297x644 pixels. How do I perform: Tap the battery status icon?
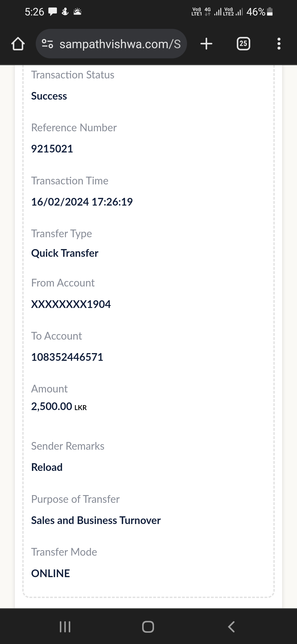click(x=270, y=12)
